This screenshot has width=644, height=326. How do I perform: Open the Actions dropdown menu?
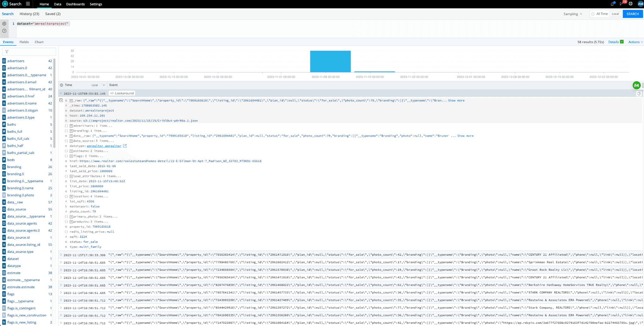[x=635, y=42]
